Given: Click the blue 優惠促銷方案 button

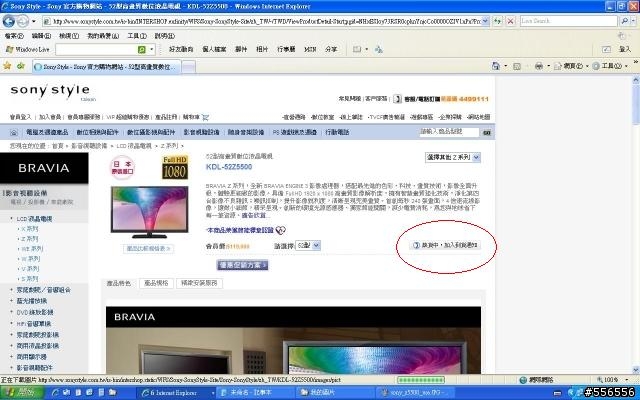Looking at the screenshot, I should [242, 265].
